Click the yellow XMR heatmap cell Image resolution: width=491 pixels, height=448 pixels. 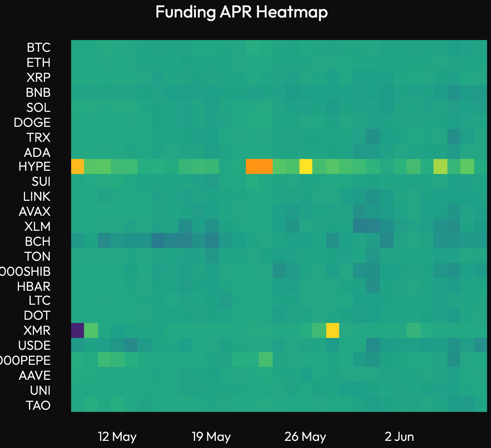click(x=333, y=330)
